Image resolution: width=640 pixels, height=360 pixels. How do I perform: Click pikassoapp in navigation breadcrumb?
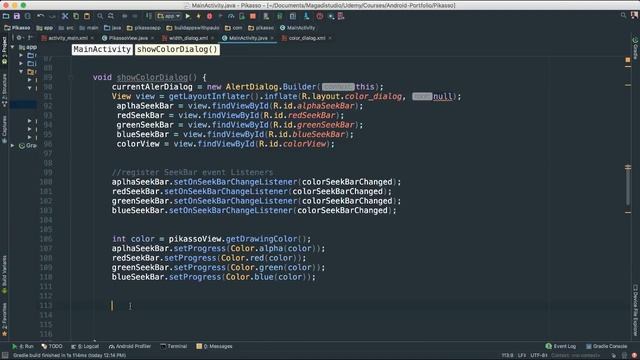click(144, 28)
